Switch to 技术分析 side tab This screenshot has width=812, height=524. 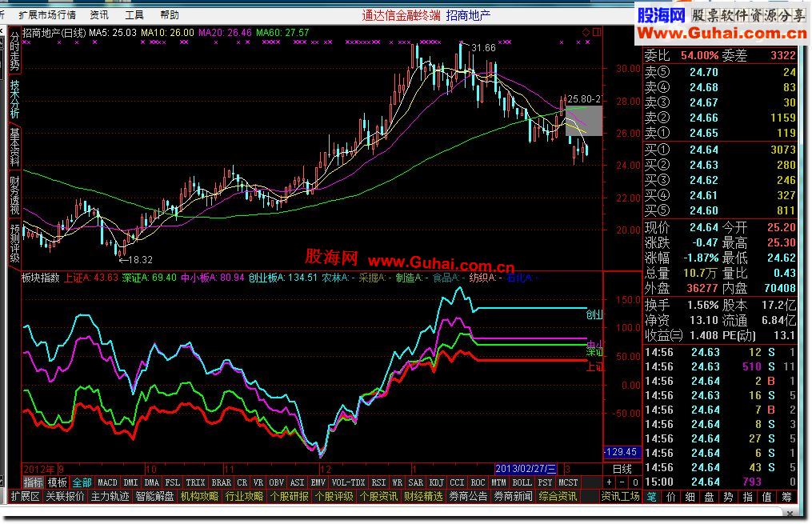coord(14,99)
